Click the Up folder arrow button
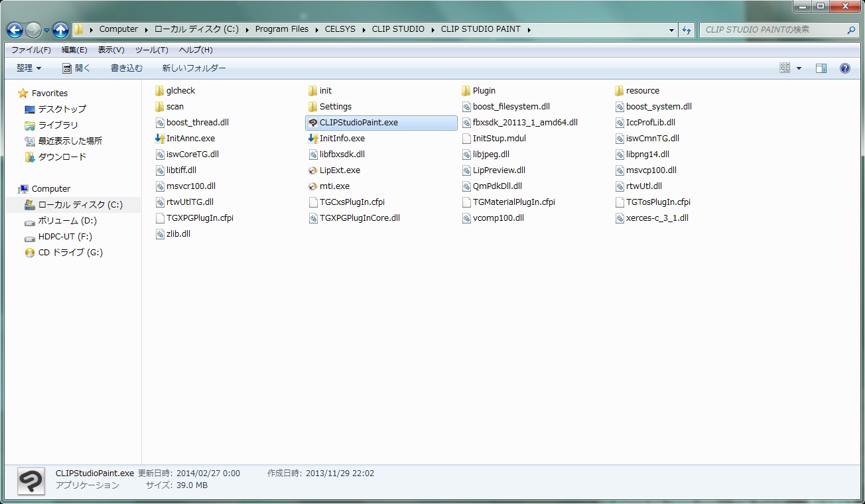865x504 pixels. [x=60, y=30]
